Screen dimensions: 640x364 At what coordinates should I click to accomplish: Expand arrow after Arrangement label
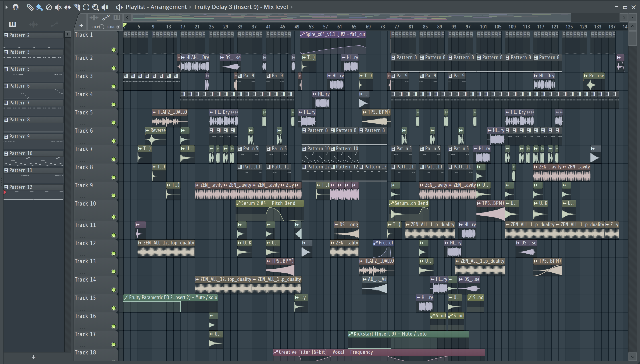pyautogui.click(x=190, y=7)
